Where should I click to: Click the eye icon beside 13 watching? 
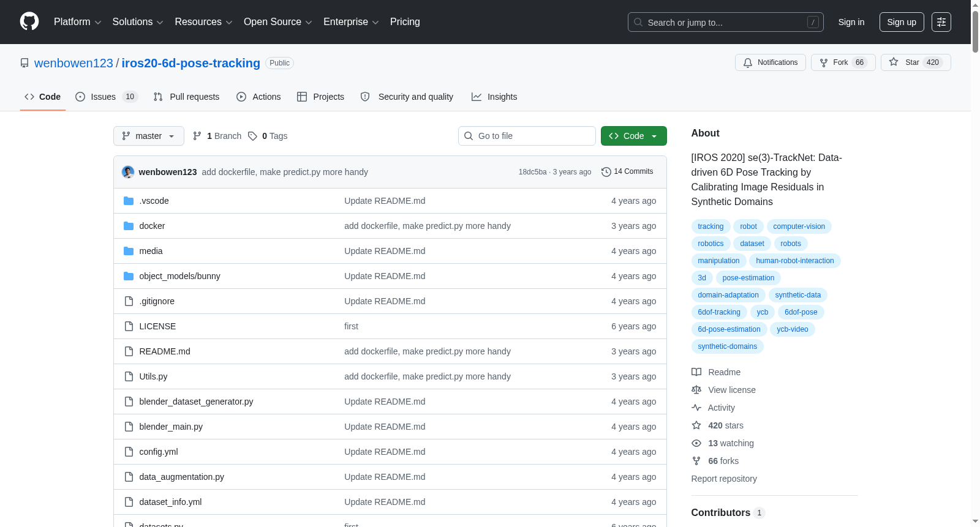696,443
